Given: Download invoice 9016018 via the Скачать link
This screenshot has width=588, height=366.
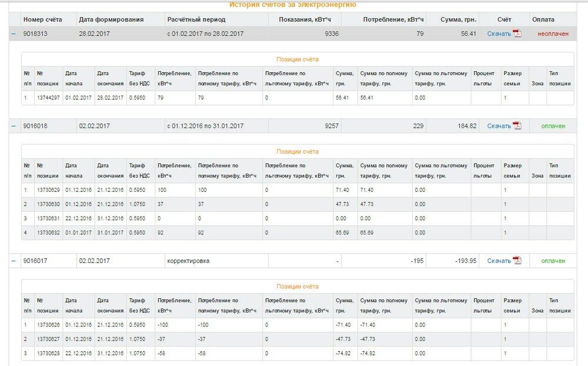Looking at the screenshot, I should pyautogui.click(x=499, y=126).
